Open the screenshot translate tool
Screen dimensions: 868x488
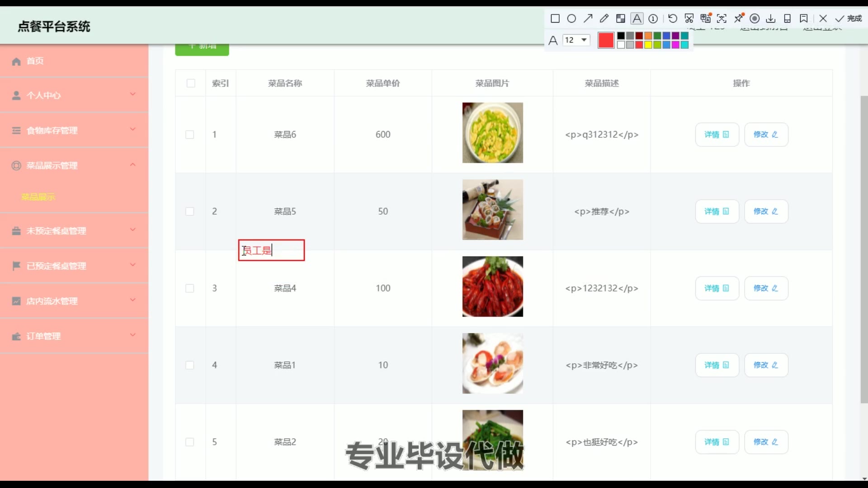point(706,18)
